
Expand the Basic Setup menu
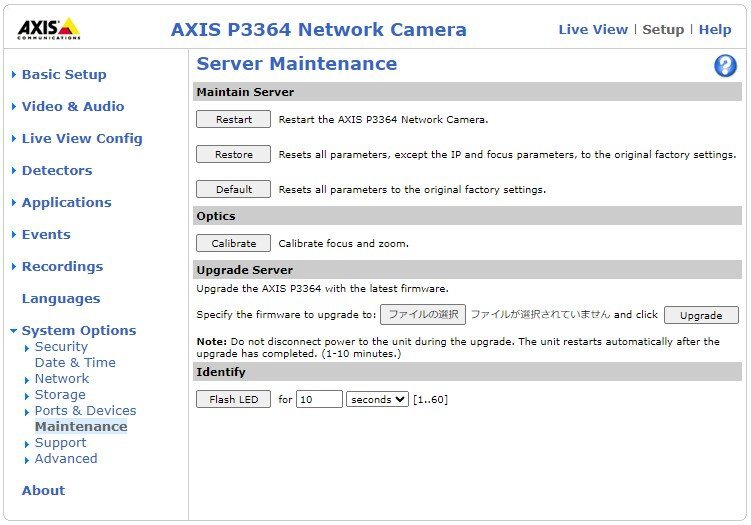(x=63, y=74)
